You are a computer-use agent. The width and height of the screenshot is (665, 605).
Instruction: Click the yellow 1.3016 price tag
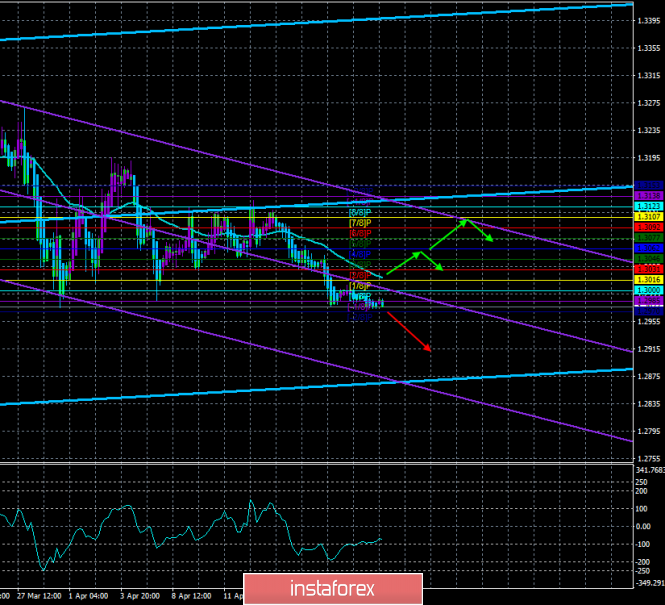tap(647, 280)
